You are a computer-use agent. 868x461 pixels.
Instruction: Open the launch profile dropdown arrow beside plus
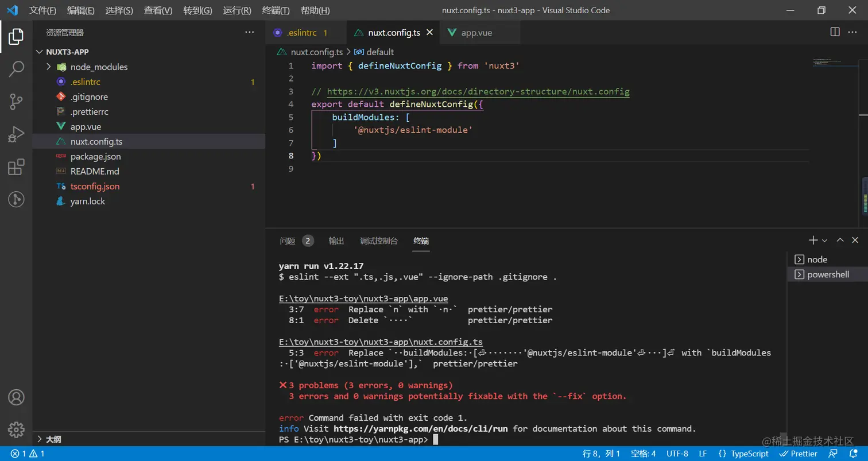coord(824,241)
